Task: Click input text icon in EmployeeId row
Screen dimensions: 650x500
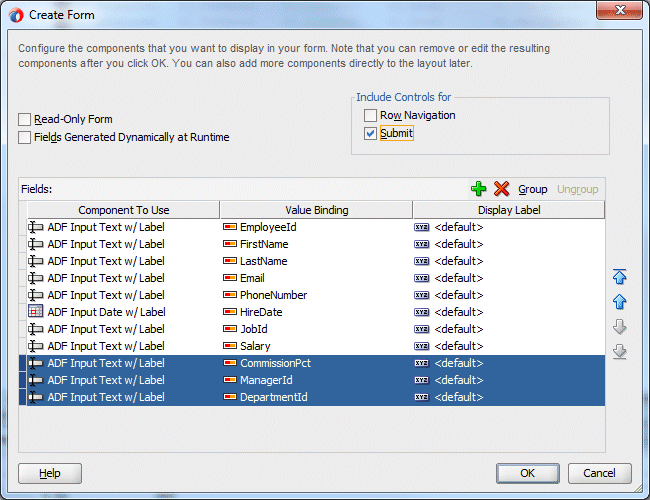Action: click(36, 227)
